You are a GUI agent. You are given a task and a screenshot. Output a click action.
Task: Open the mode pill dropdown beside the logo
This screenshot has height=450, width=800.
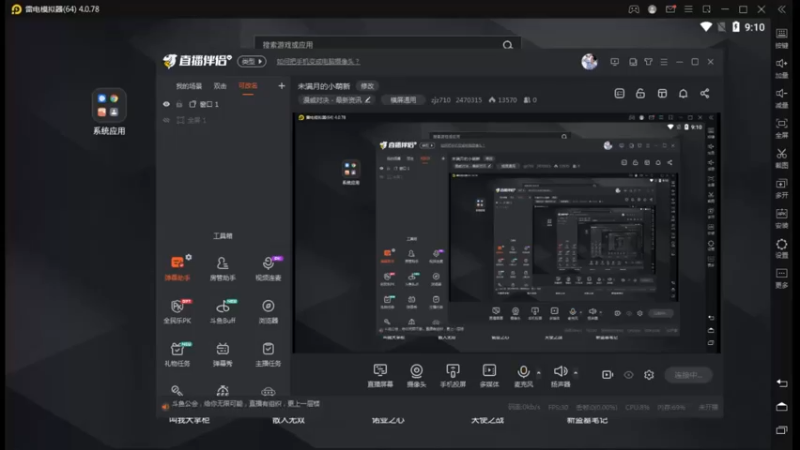click(252, 61)
